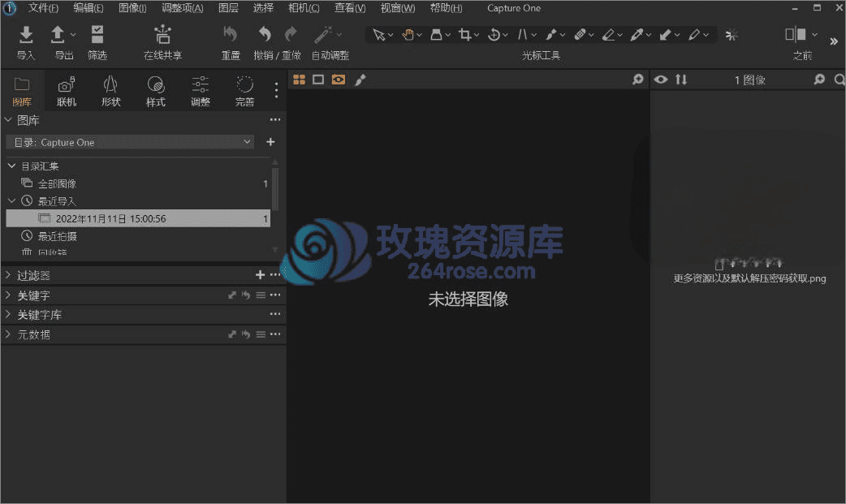The height and width of the screenshot is (504, 846).
Task: Open the Help (帮助) menu
Action: click(x=447, y=8)
